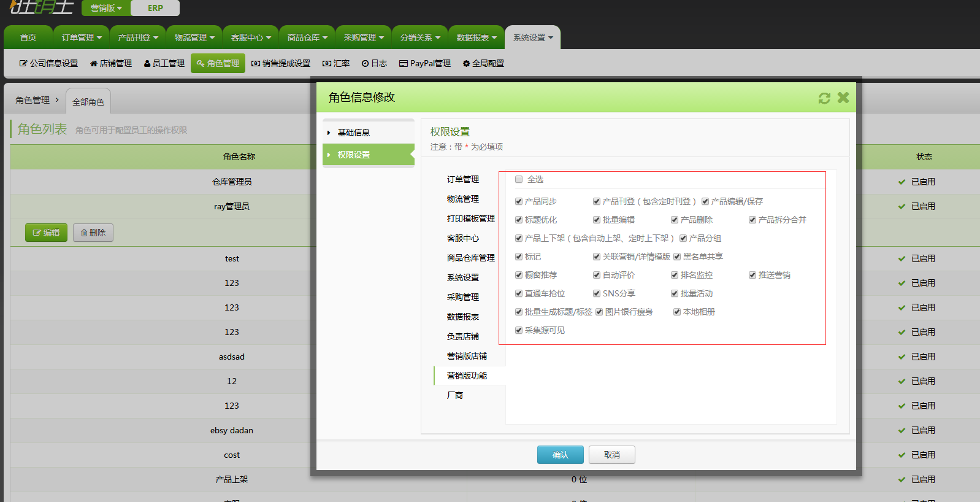Click 角色名称 column header
980x502 pixels.
[239, 156]
